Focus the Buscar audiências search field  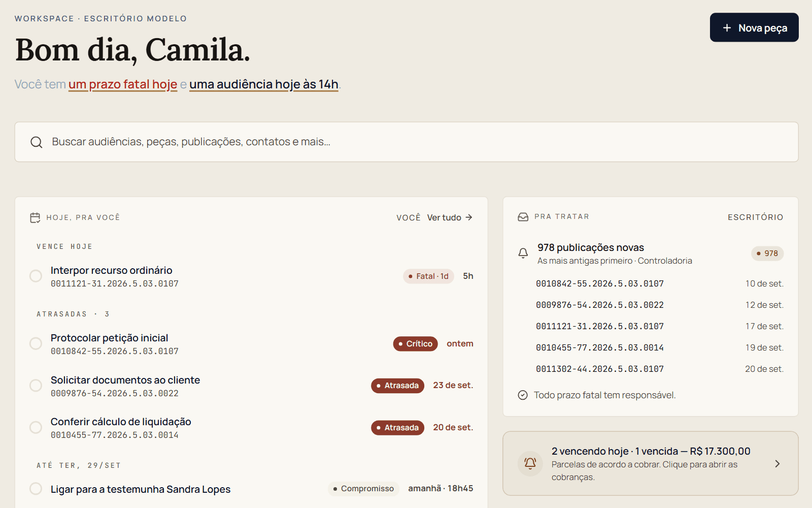(x=407, y=142)
